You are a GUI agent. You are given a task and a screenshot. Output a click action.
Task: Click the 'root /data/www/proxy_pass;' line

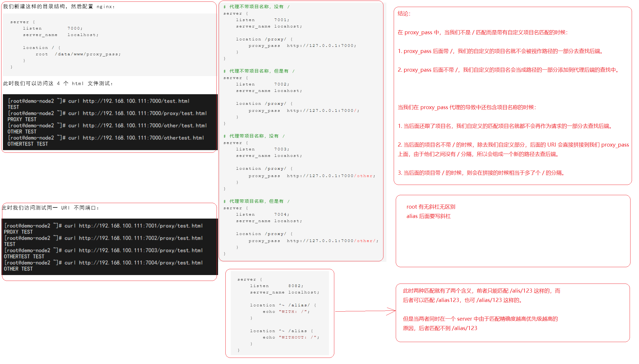(78, 54)
